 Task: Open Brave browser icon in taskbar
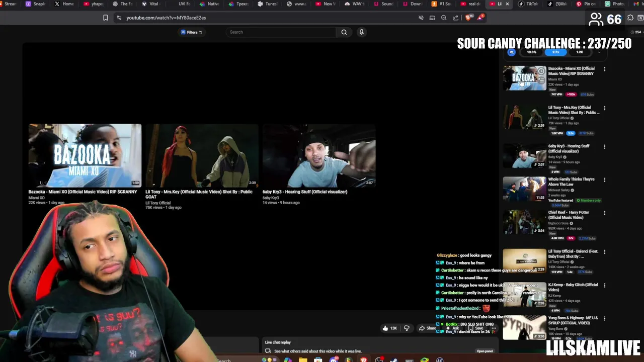[364, 360]
